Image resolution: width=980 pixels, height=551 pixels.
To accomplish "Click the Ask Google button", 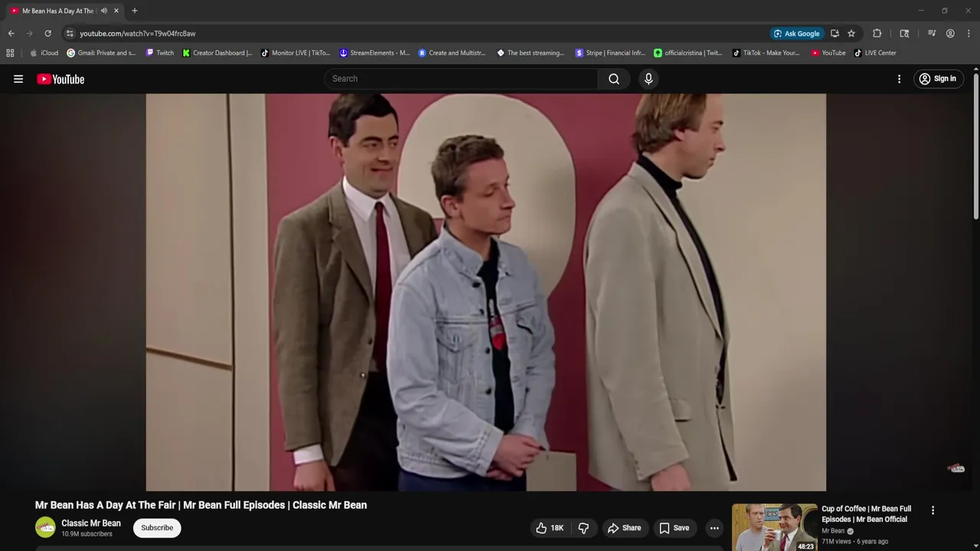I will 797,34.
